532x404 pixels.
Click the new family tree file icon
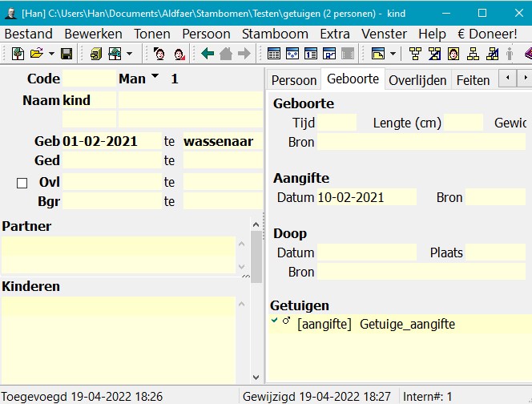pyautogui.click(x=18, y=54)
